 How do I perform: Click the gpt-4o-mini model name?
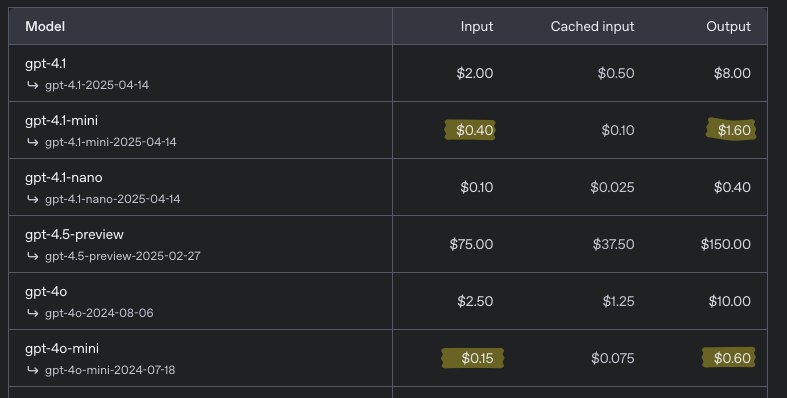point(62,349)
